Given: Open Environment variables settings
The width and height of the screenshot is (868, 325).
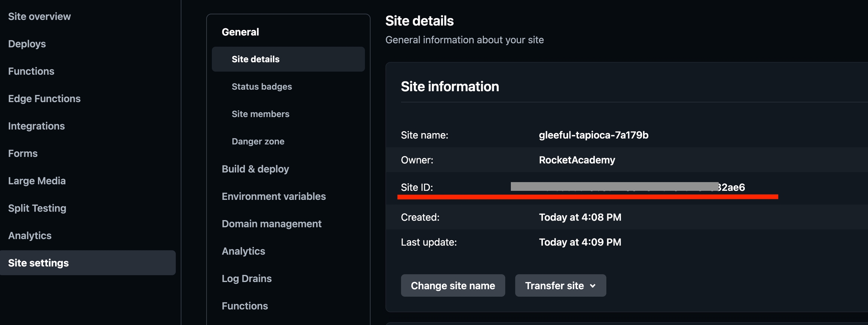Looking at the screenshot, I should pyautogui.click(x=274, y=196).
